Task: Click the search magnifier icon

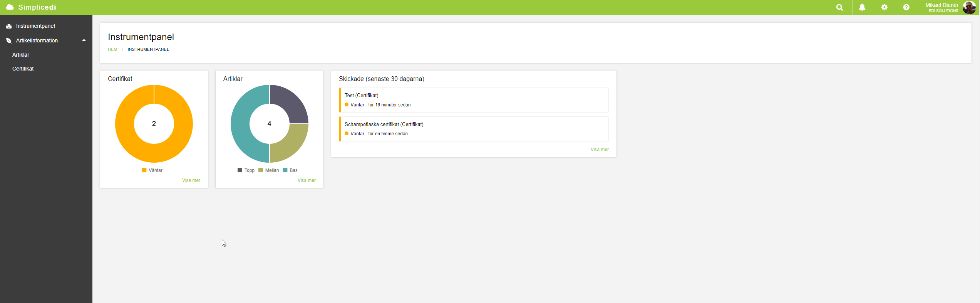Action: pos(839,7)
